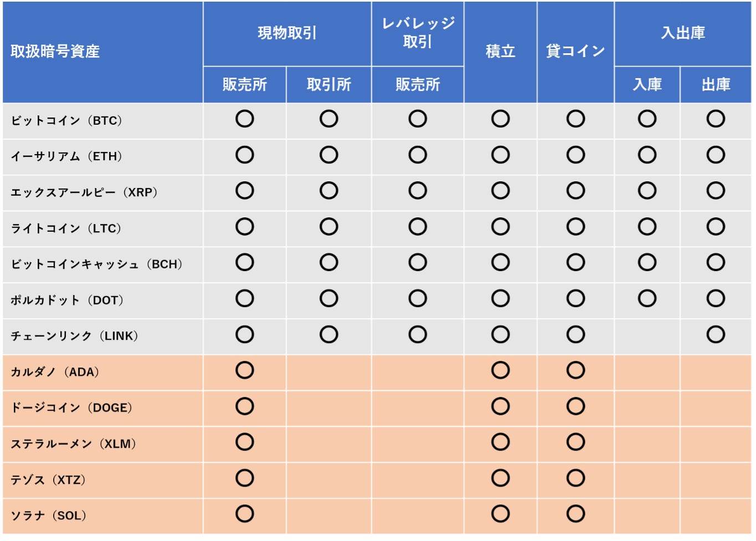
Task: Click the ソラナ (SOL) row label
Action: click(49, 516)
